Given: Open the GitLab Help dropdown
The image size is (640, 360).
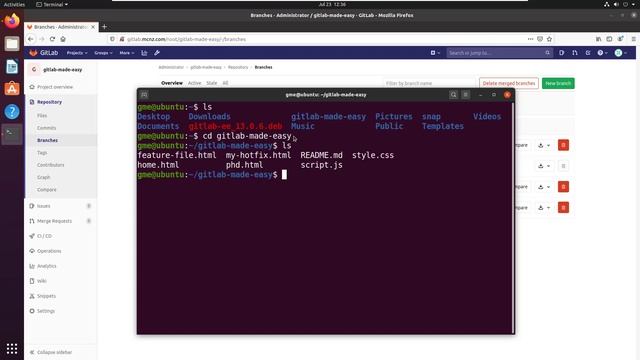Looking at the screenshot, I should 602,53.
